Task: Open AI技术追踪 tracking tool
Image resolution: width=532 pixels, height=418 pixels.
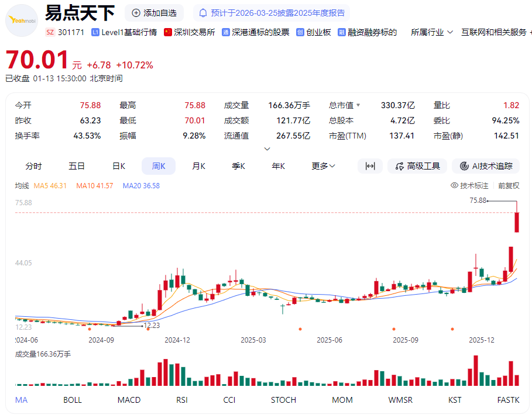Action: click(x=486, y=166)
